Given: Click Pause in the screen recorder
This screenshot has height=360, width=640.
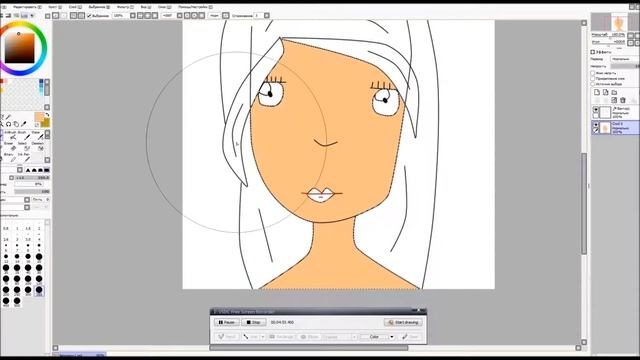Looking at the screenshot, I should coord(227,322).
